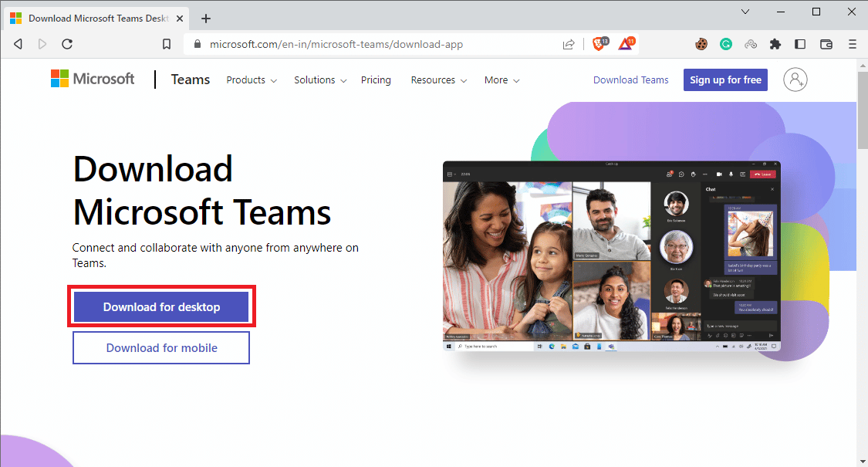This screenshot has height=467, width=868.
Task: Open the Pricing page
Action: click(376, 80)
